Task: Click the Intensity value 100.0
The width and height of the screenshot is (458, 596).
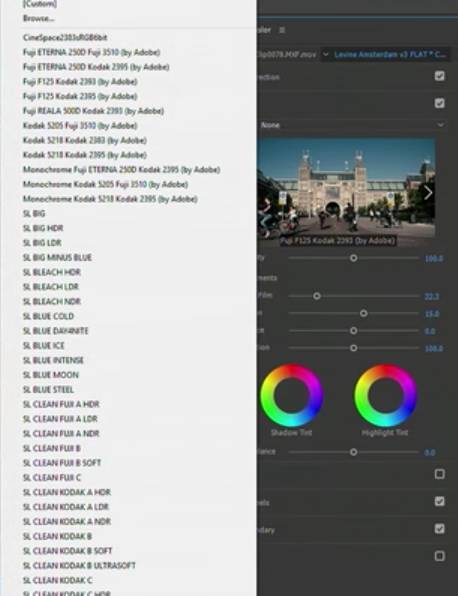Action: 434,259
